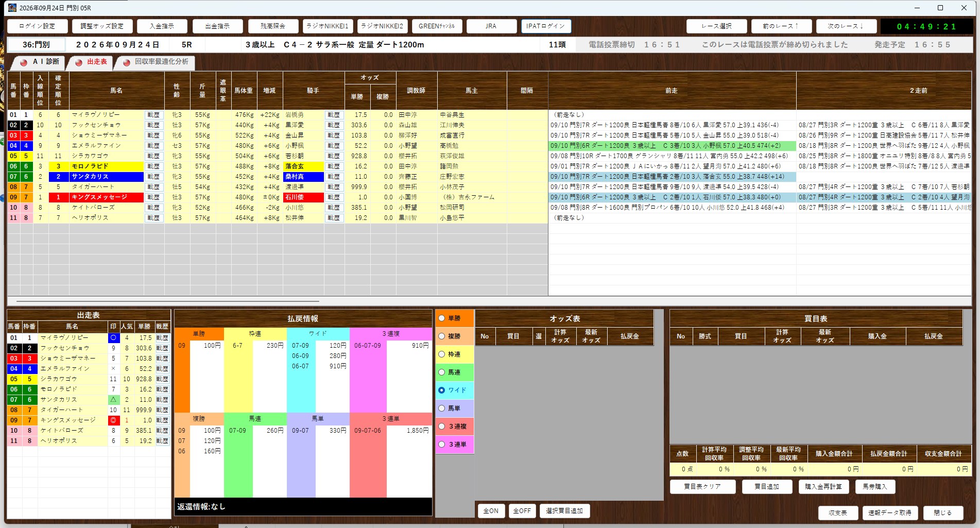The height and width of the screenshot is (528, 980).
Task: Click the red ball icon on AI診断 tab
Action: [23, 62]
